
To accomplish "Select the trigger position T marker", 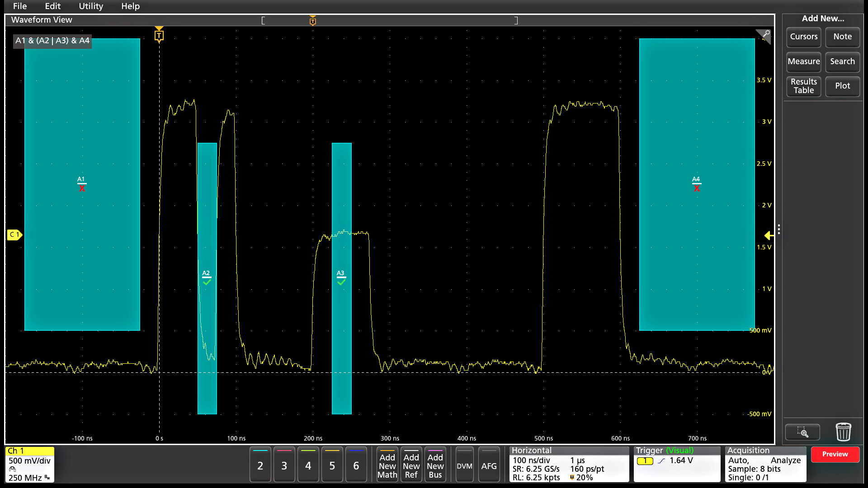I will [x=159, y=35].
